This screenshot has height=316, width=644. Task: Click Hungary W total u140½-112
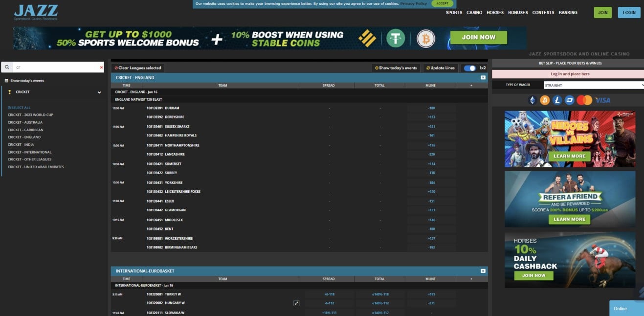[380, 303]
